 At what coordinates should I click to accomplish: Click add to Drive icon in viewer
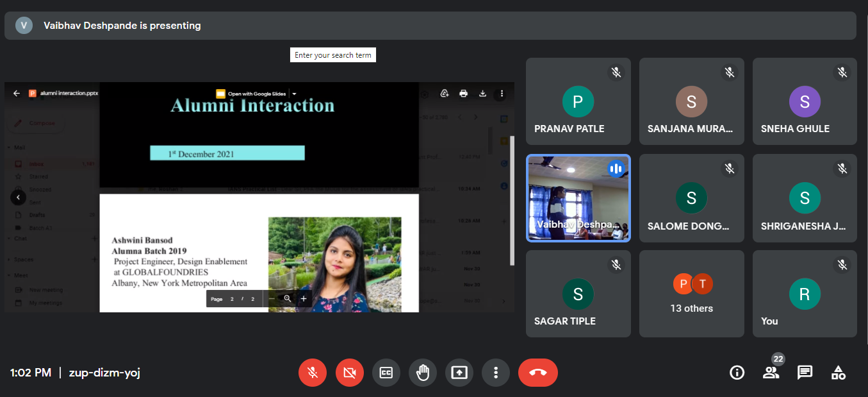click(x=444, y=94)
